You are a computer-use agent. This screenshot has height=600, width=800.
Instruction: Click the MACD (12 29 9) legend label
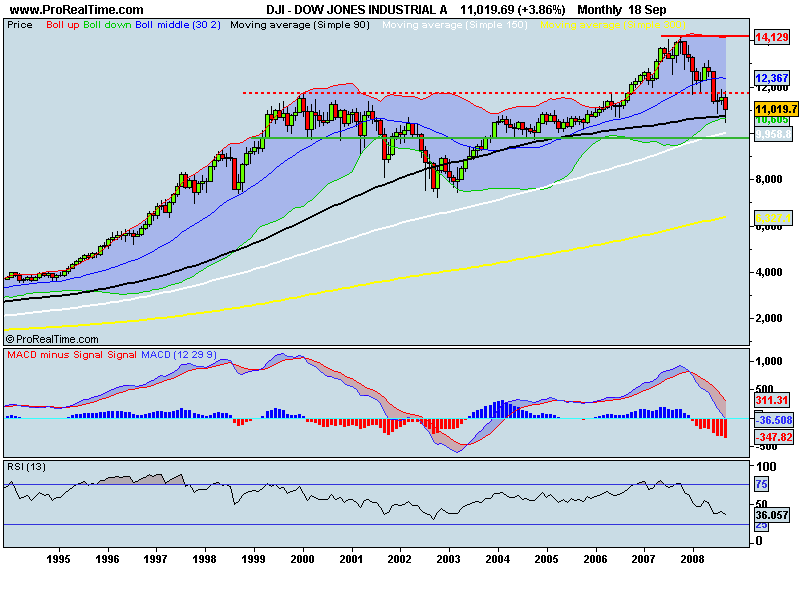click(179, 355)
